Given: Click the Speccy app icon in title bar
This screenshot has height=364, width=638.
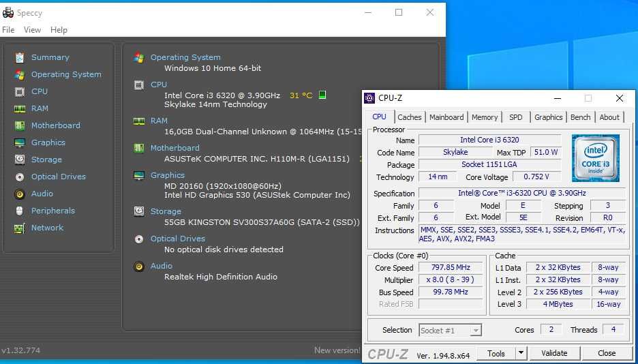Looking at the screenshot, I should [x=8, y=13].
